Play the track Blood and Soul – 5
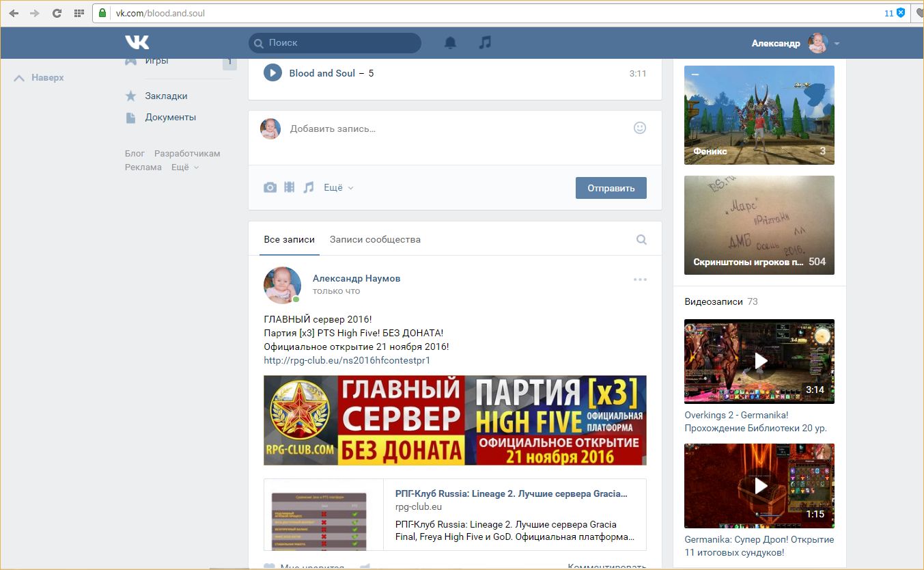 [x=272, y=73]
